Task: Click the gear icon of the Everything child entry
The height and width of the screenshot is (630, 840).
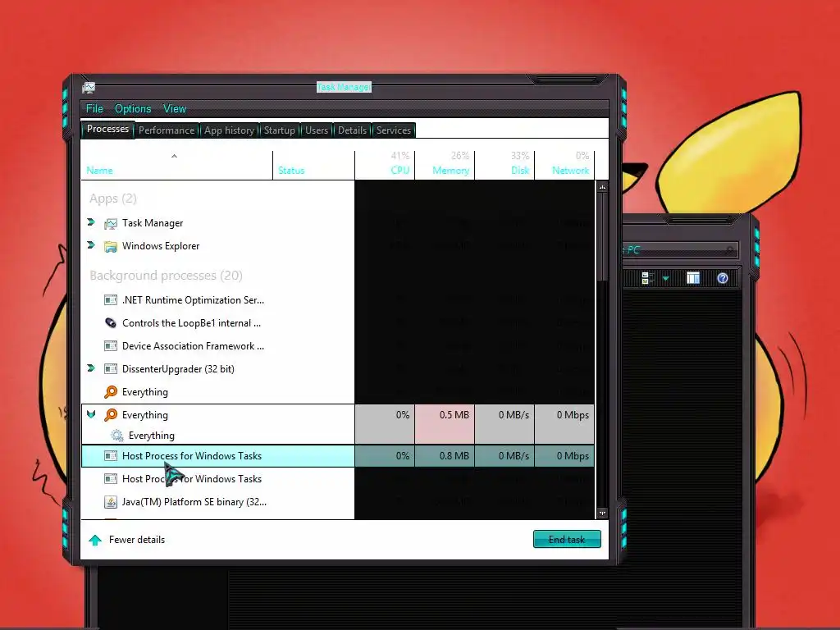Action: 116,436
